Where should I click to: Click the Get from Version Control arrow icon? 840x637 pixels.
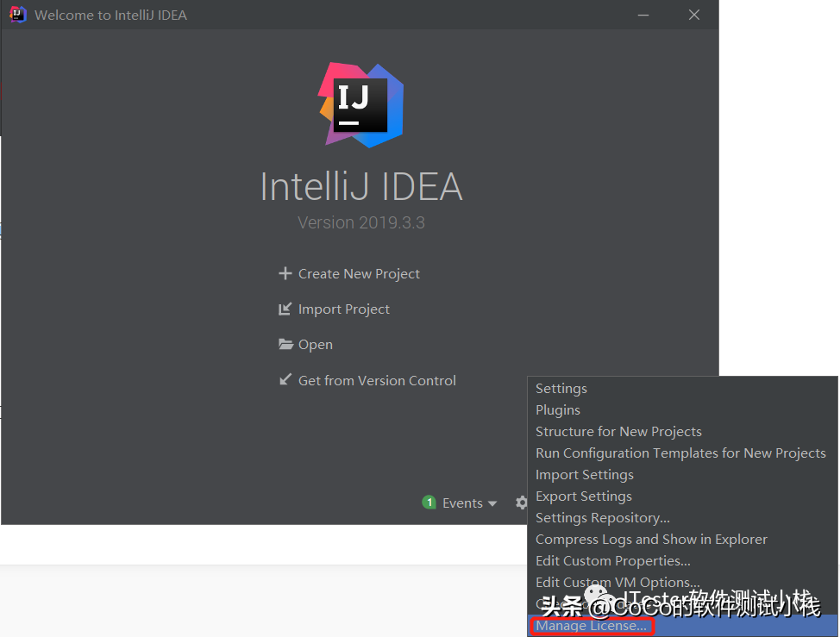[285, 380]
